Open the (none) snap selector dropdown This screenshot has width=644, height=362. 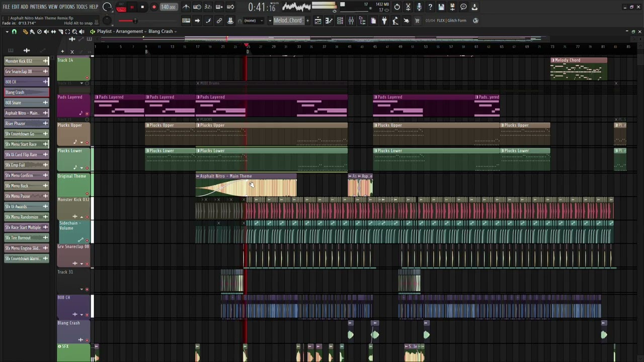[x=254, y=21]
